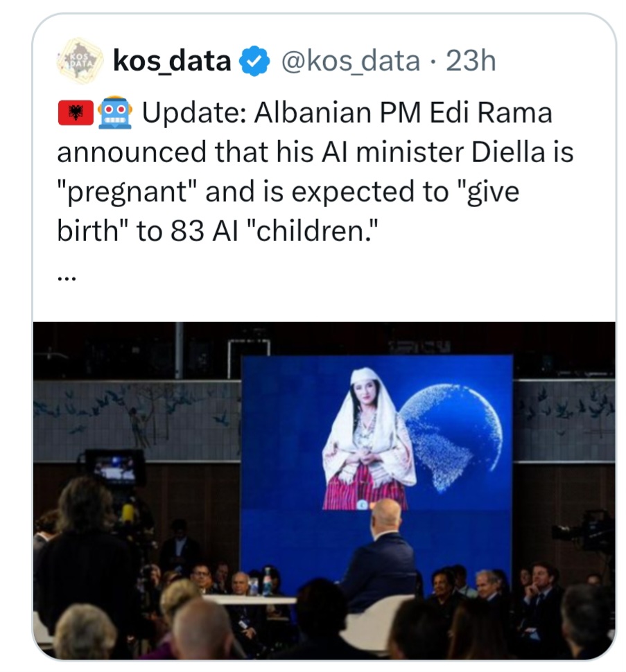Image resolution: width=626 pixels, height=672 pixels.
Task: Open the kos_data profile avatar
Action: coord(78,62)
